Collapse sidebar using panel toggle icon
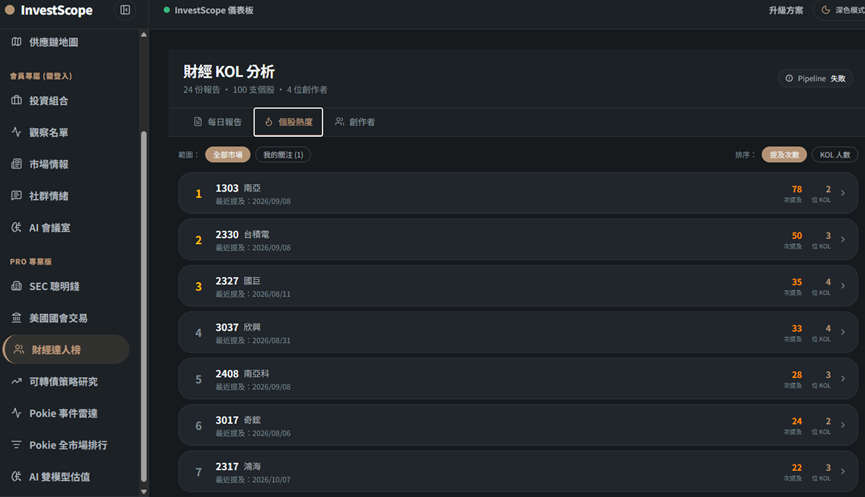This screenshot has width=865, height=497. [x=125, y=10]
